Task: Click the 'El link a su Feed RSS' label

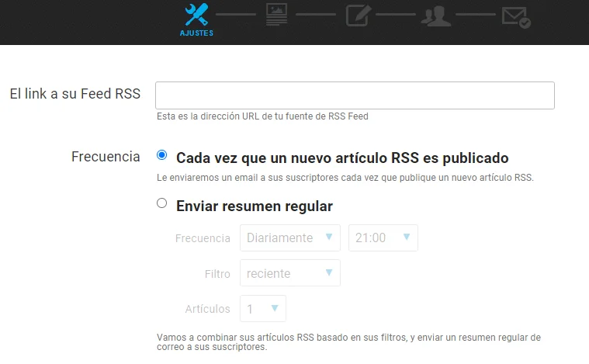Action: (x=75, y=94)
